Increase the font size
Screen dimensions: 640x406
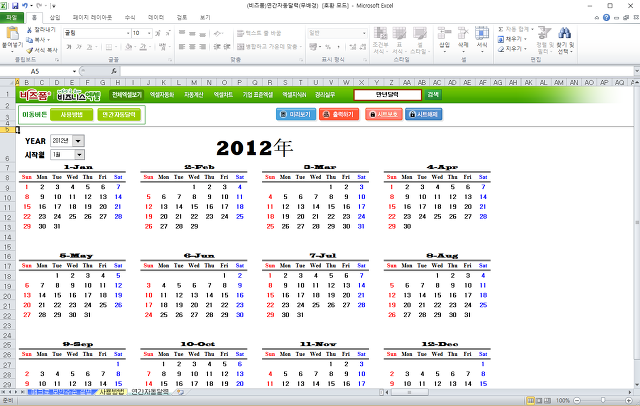coord(158,33)
